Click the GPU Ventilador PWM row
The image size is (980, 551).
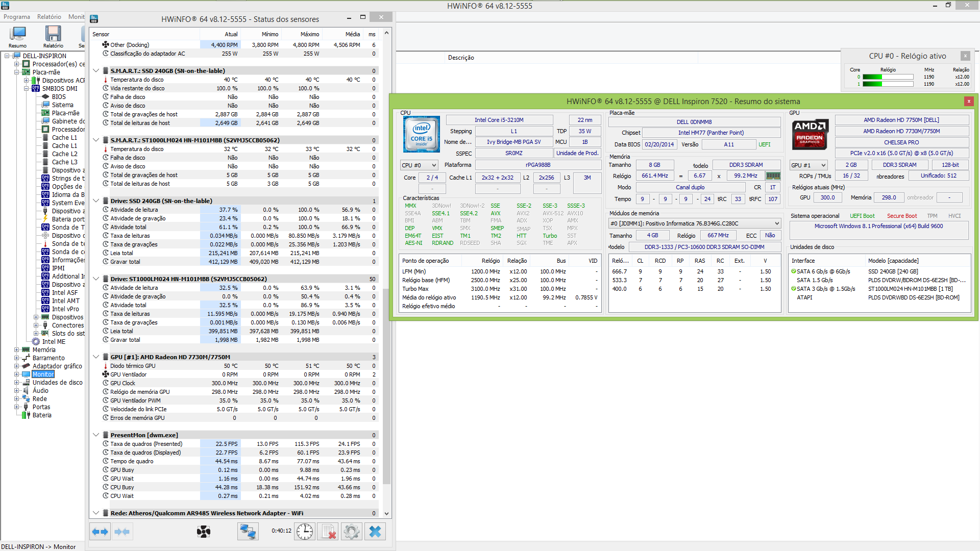click(234, 400)
